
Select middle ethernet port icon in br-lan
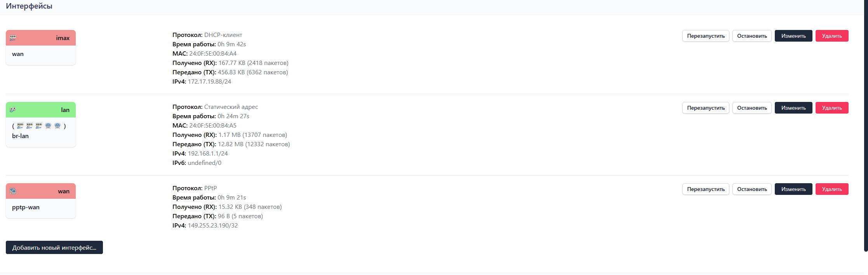tap(30, 126)
